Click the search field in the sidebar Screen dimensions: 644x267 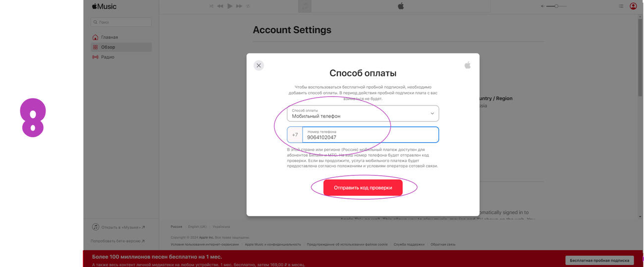point(121,22)
